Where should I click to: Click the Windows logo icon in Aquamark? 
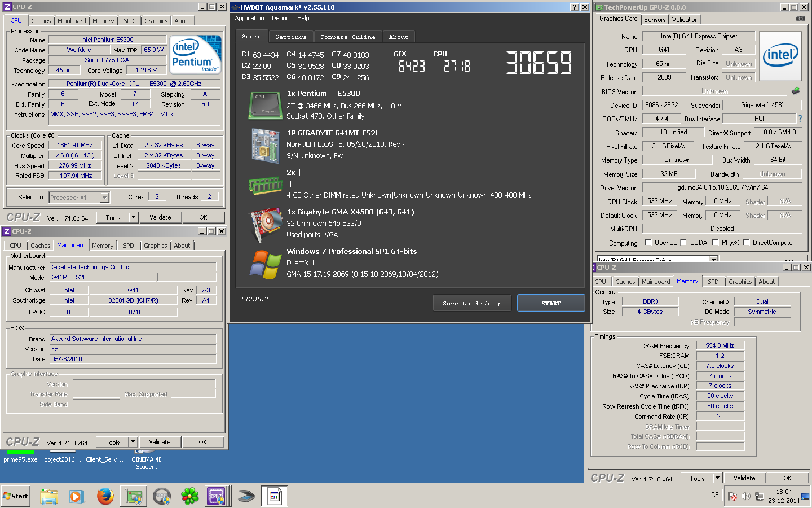265,264
